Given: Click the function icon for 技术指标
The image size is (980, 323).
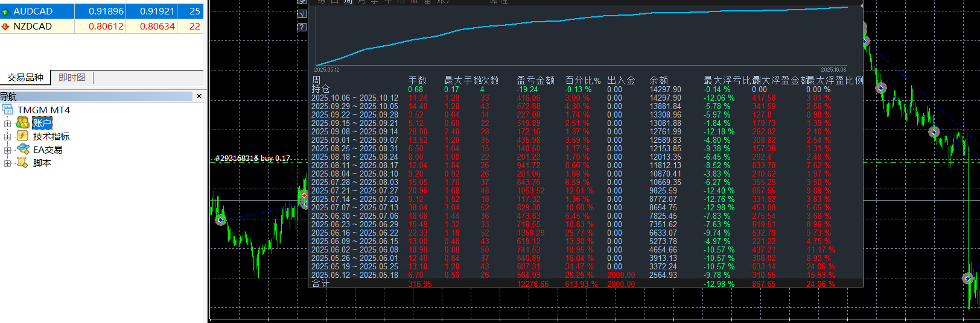Looking at the screenshot, I should tap(23, 136).
